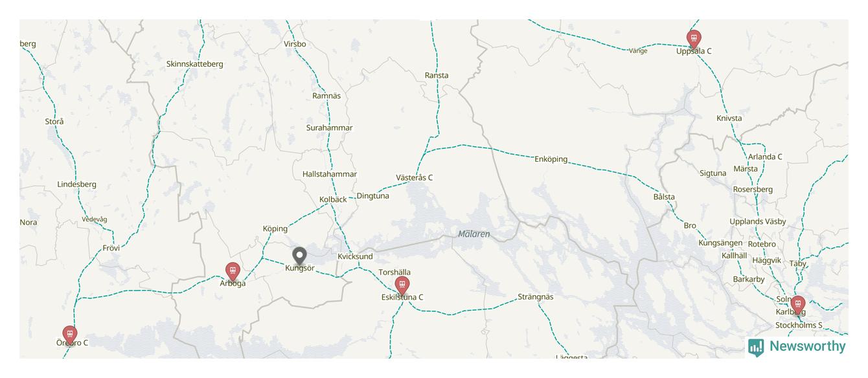Select the Strängnäs label on the map
Screen dimensions: 868x378
[536, 297]
